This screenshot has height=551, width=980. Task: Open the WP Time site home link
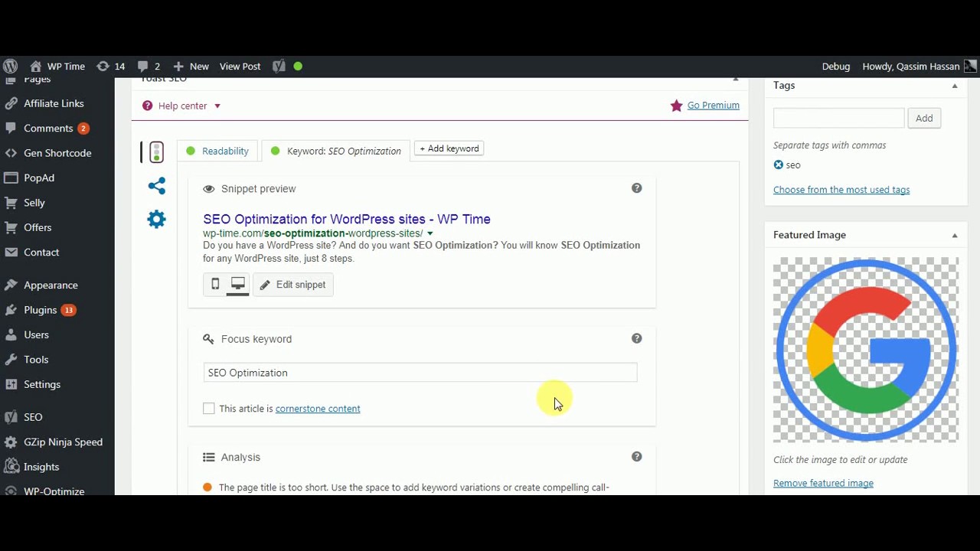[x=57, y=67]
